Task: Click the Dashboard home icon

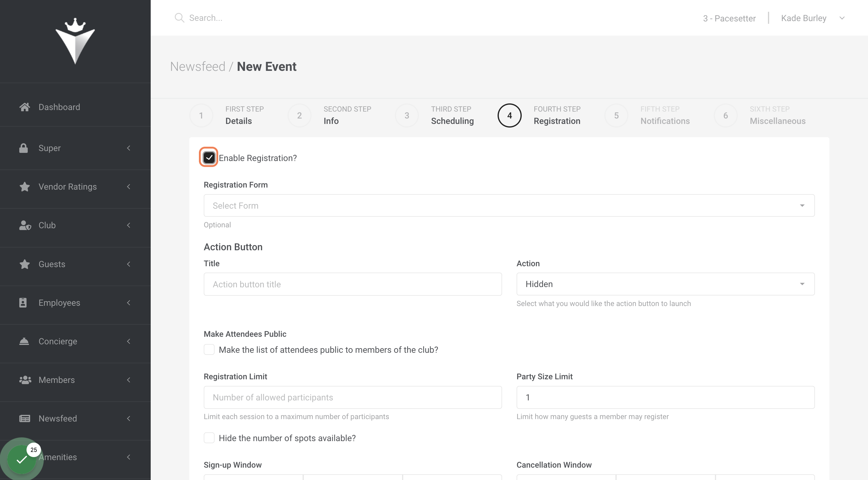Action: coord(24,107)
